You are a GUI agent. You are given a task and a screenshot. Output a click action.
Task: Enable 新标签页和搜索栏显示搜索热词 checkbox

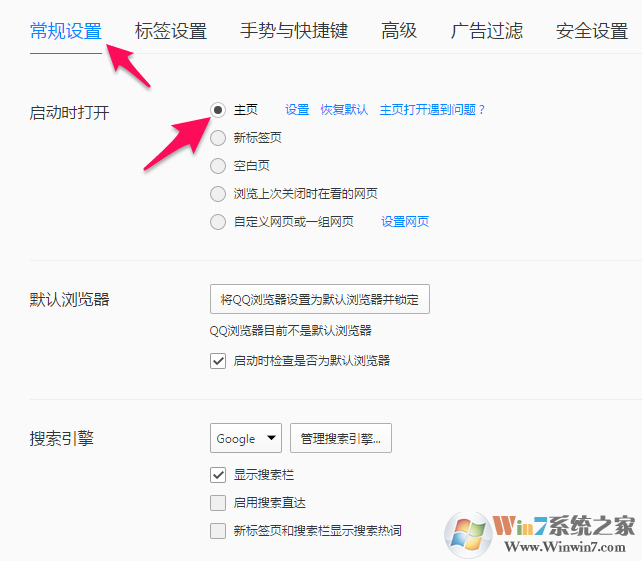click(x=218, y=531)
